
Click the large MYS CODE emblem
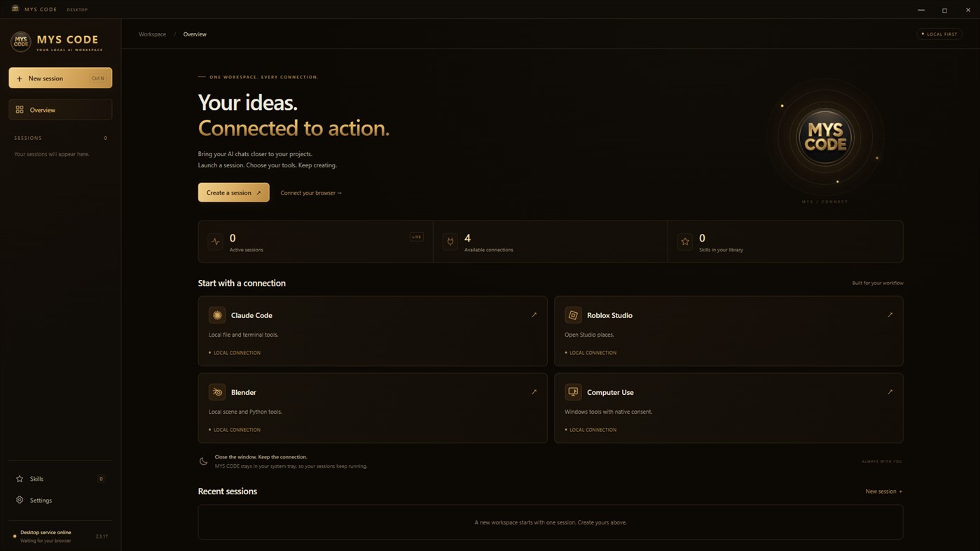tap(825, 137)
